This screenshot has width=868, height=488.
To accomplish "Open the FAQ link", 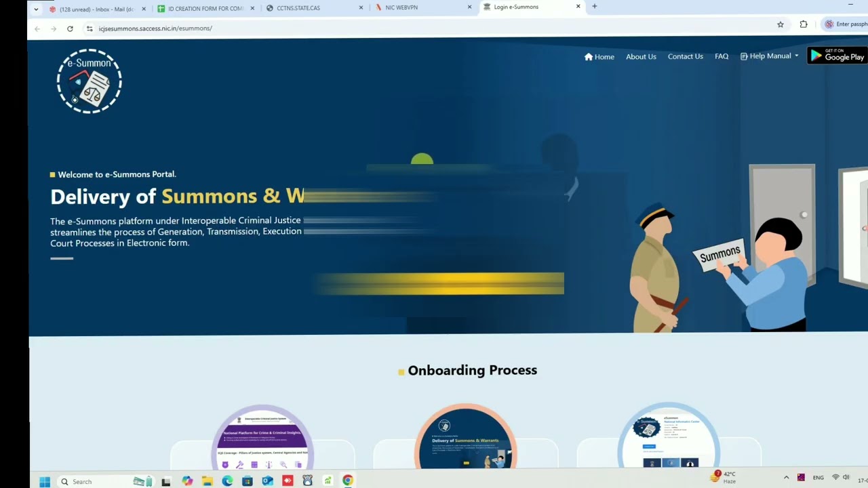I will pos(722,57).
